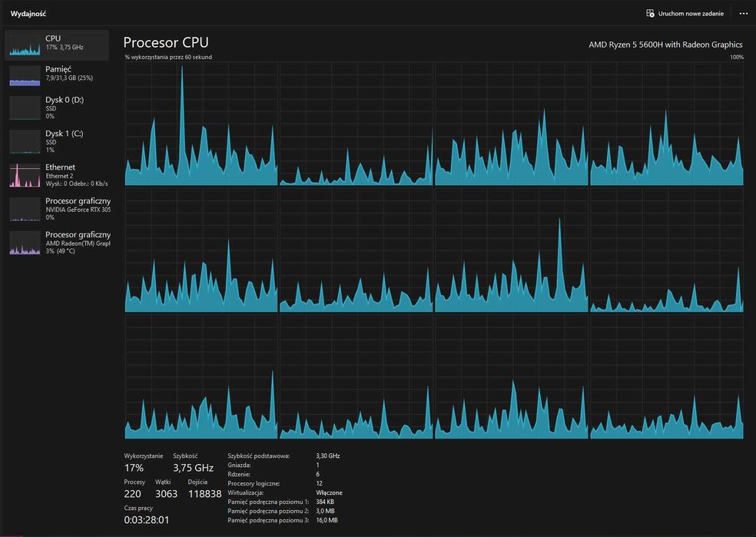
Task: Click the Wydajność page heading
Action: pyautogui.click(x=28, y=14)
